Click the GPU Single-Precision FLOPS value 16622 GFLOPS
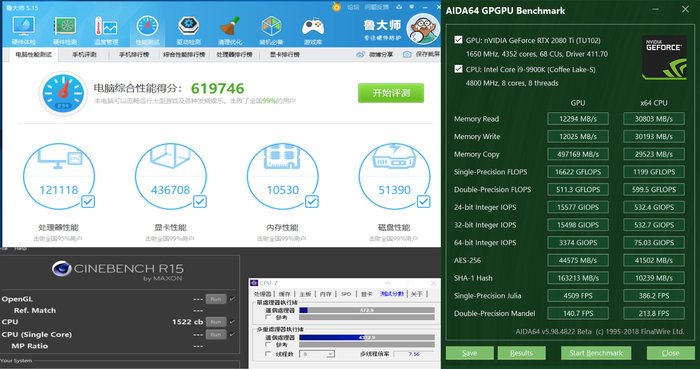This screenshot has width=700, height=369. click(x=578, y=172)
